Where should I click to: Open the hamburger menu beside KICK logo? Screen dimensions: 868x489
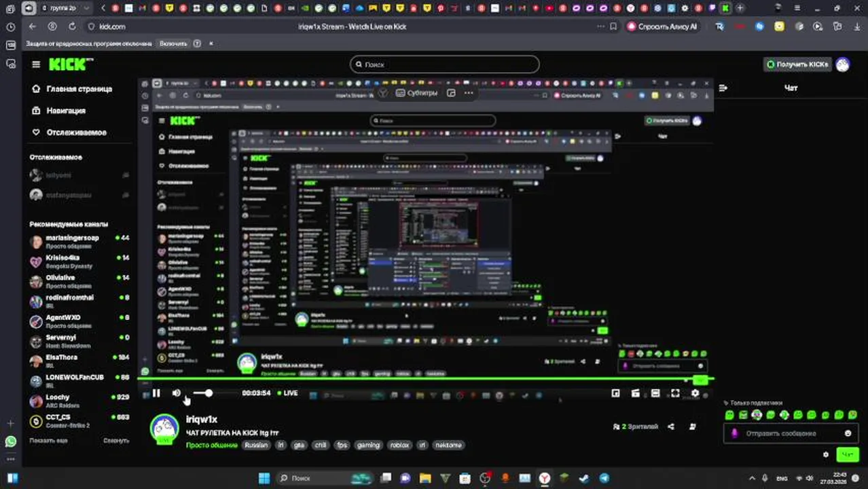coord(36,65)
